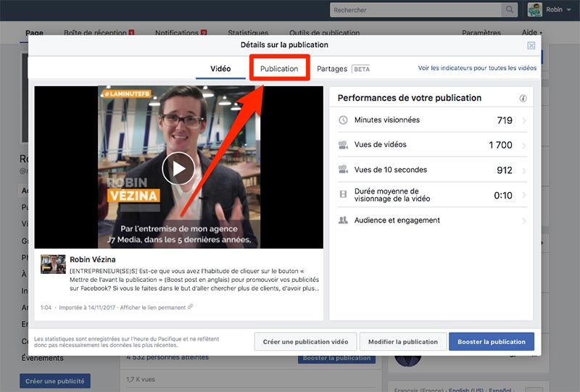Image resolution: width=580 pixels, height=392 pixels.
Task: Expand Audience et engagement details chevron
Action: [524, 220]
